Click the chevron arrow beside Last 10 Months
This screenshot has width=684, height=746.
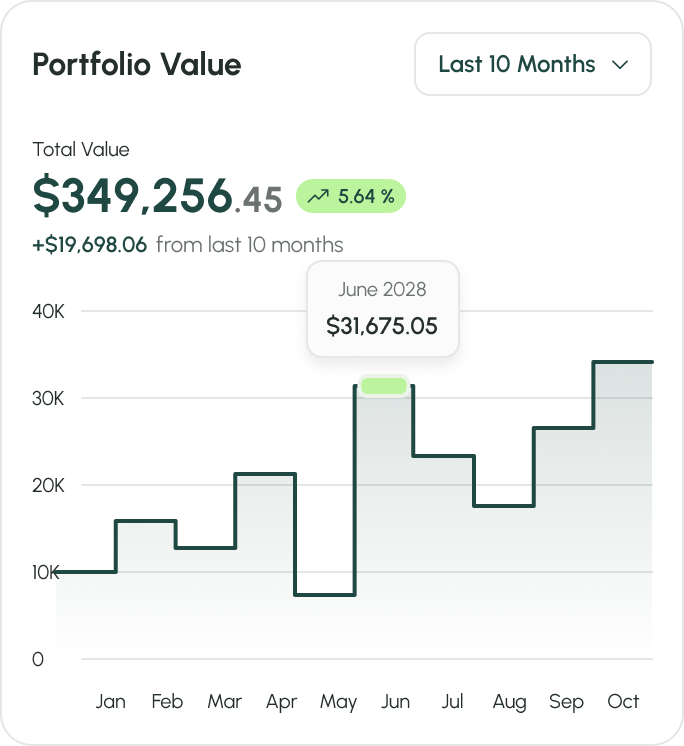click(x=620, y=65)
